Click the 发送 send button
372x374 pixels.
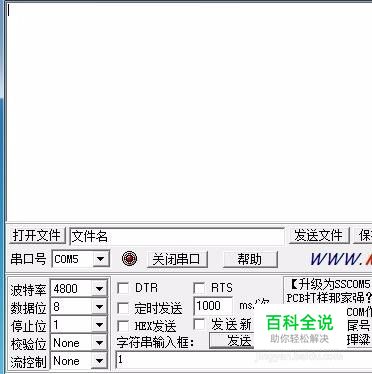[x=232, y=341]
